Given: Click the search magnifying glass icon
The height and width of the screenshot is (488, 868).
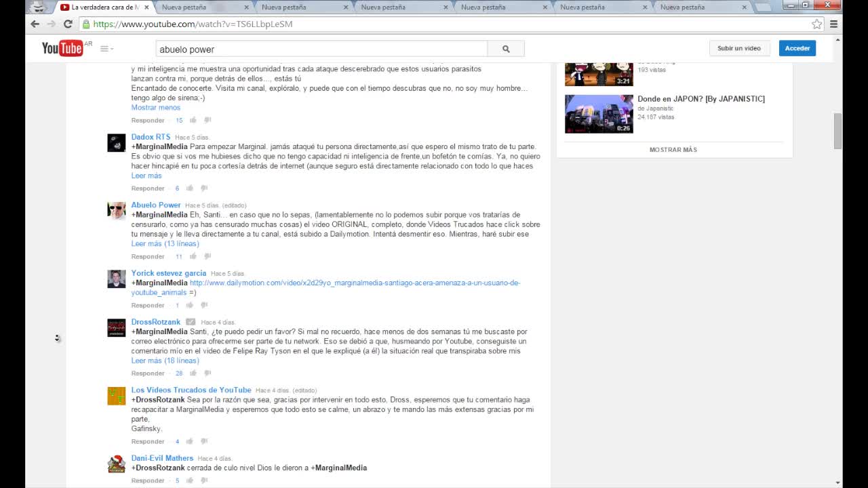Looking at the screenshot, I should click(x=505, y=49).
